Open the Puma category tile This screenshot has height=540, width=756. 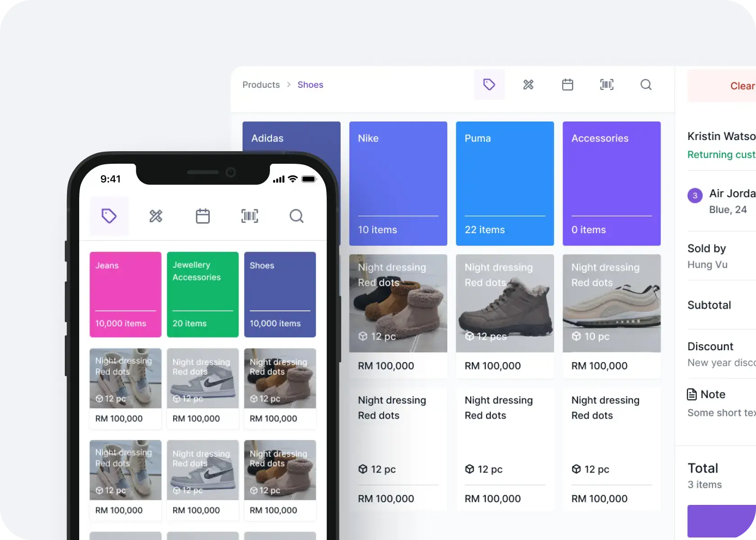tap(504, 183)
